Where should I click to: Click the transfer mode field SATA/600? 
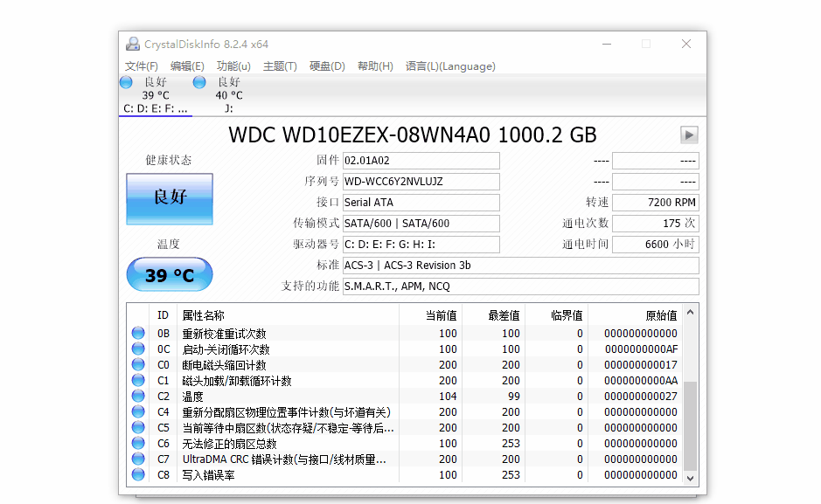tap(421, 224)
